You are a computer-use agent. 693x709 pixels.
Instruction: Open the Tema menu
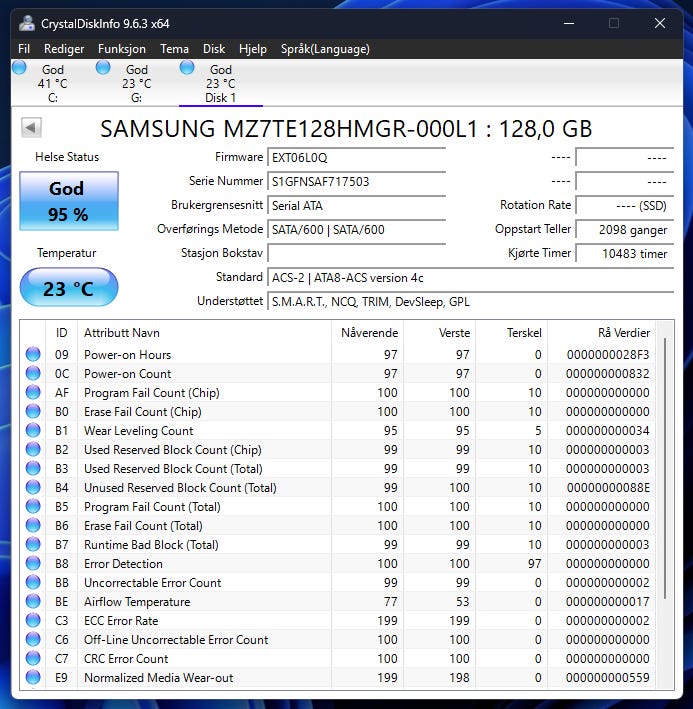(174, 49)
